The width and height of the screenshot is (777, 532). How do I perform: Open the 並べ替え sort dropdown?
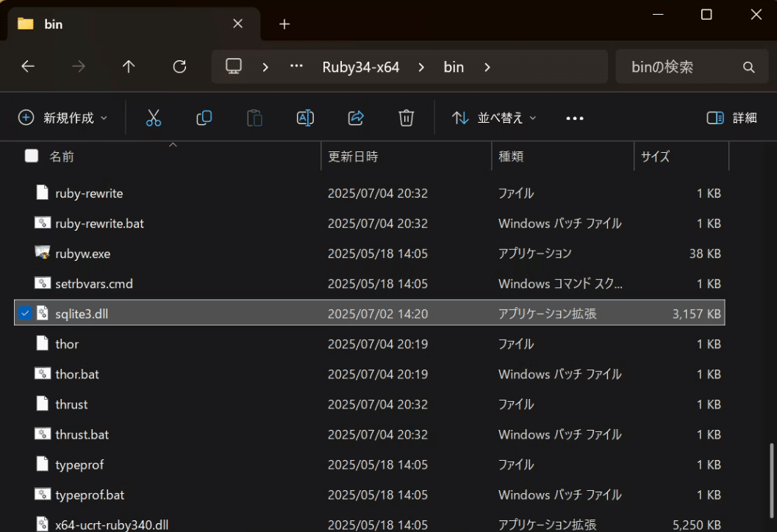pos(491,118)
